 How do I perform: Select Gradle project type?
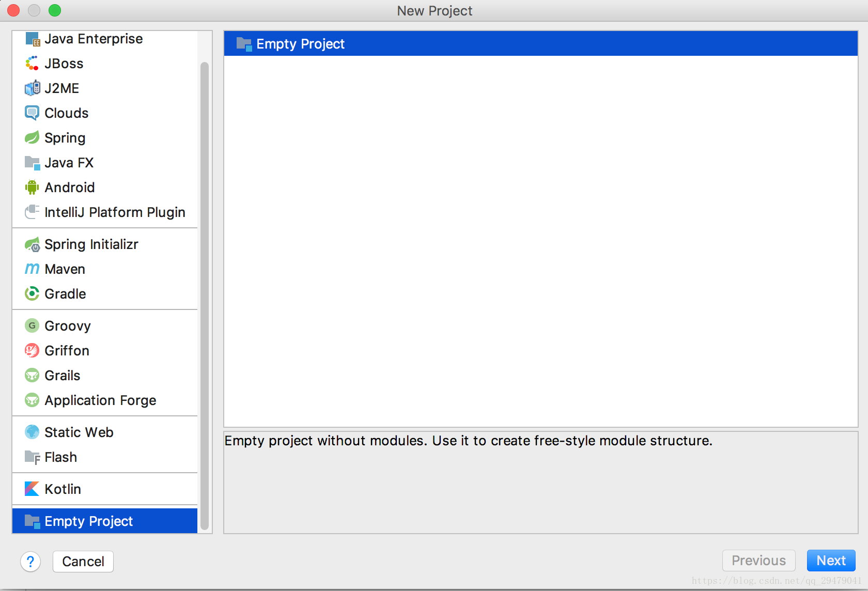click(105, 294)
